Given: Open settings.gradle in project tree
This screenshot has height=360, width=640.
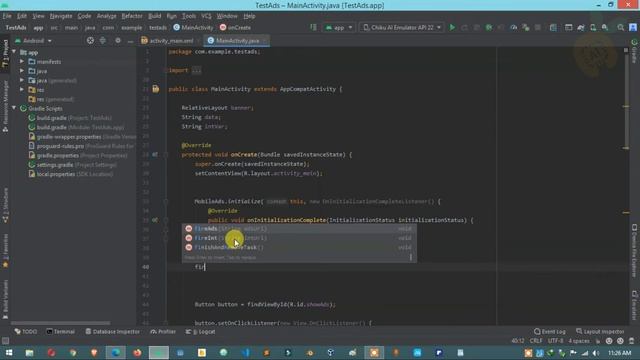Looking at the screenshot, I should point(72,164).
